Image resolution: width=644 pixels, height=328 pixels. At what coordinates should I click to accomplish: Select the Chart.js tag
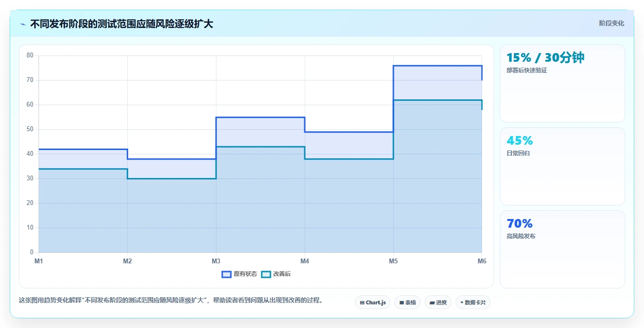(373, 302)
